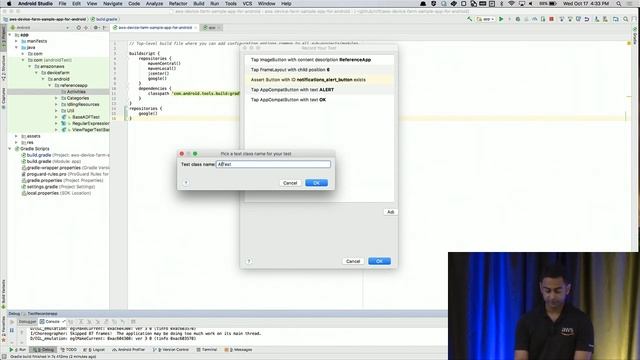Click the macOS Spotlight search icon in the menu bar

[x=619, y=4]
